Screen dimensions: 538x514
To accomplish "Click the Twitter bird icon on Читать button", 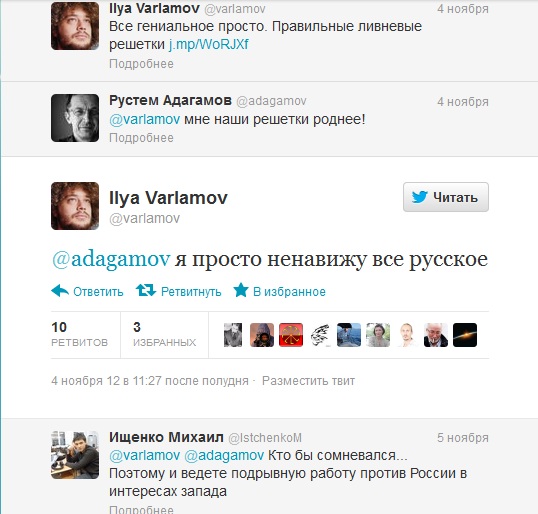I will tap(420, 197).
